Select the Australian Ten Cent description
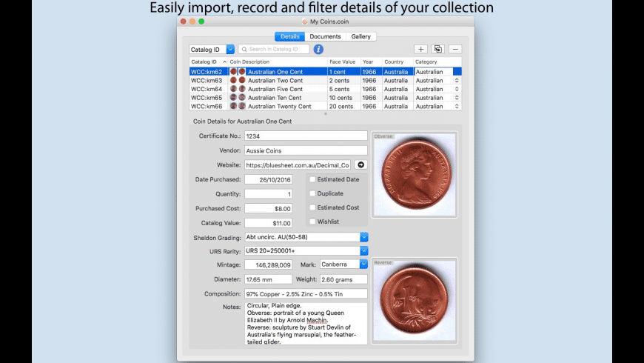644x363 pixels. tap(275, 98)
